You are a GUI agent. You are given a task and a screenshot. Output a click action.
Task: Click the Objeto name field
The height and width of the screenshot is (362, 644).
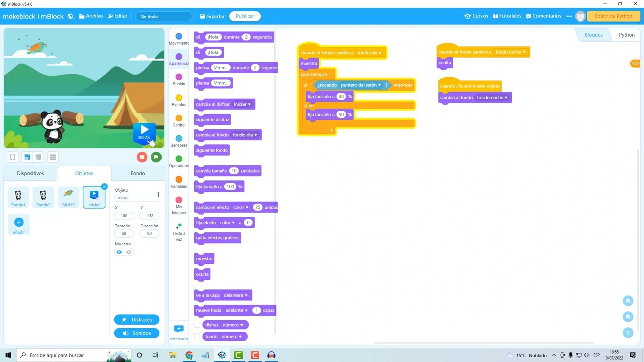tap(137, 198)
